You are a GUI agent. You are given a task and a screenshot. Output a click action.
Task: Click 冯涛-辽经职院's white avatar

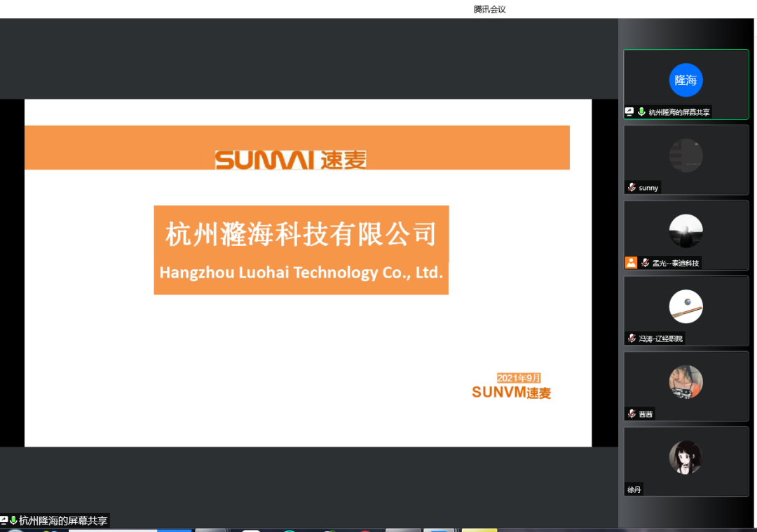click(x=686, y=306)
